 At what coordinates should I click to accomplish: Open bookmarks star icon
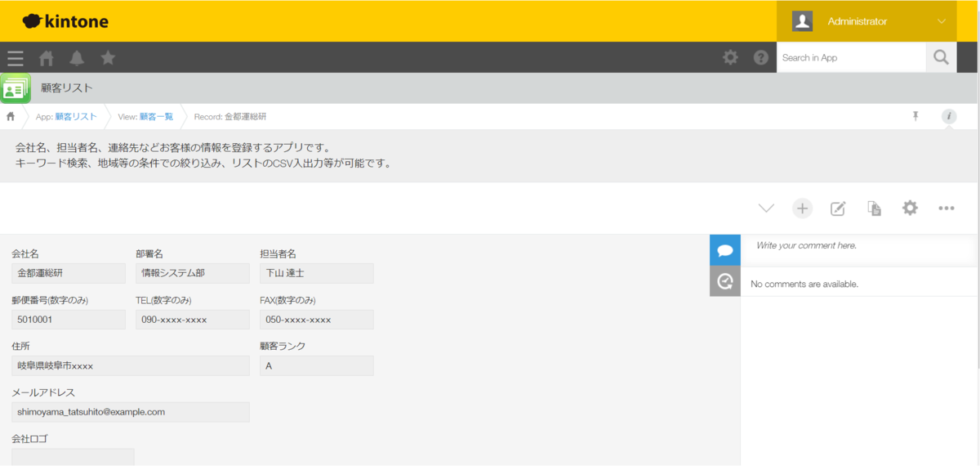pos(108,58)
